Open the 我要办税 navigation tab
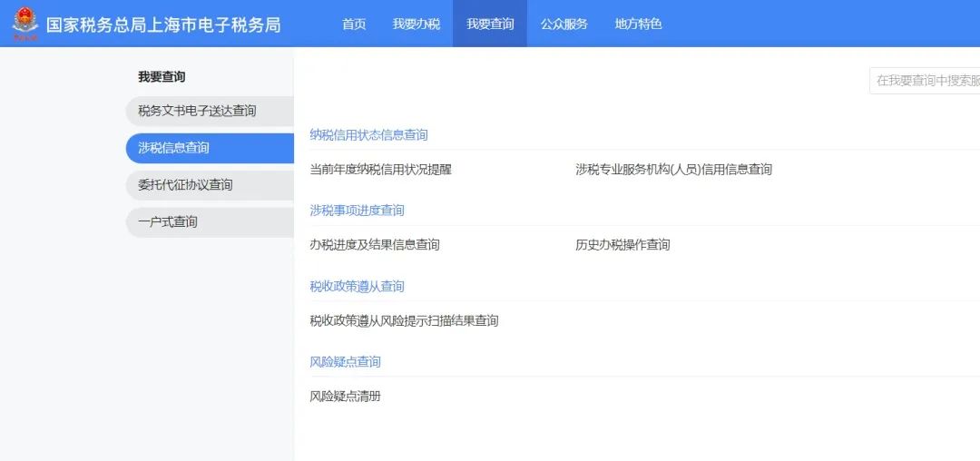 tap(416, 24)
